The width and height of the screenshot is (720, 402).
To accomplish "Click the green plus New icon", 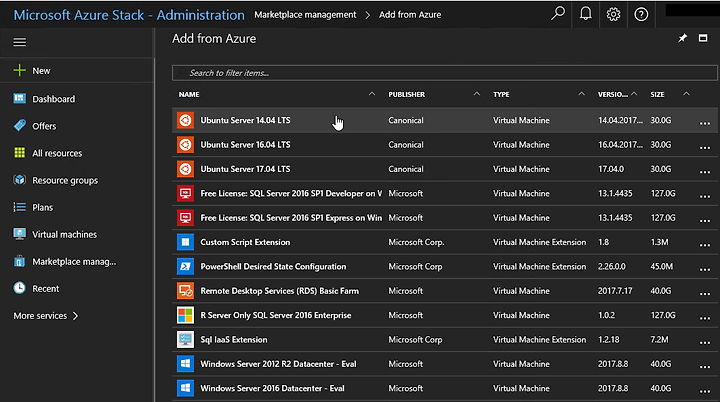I will pos(19,70).
